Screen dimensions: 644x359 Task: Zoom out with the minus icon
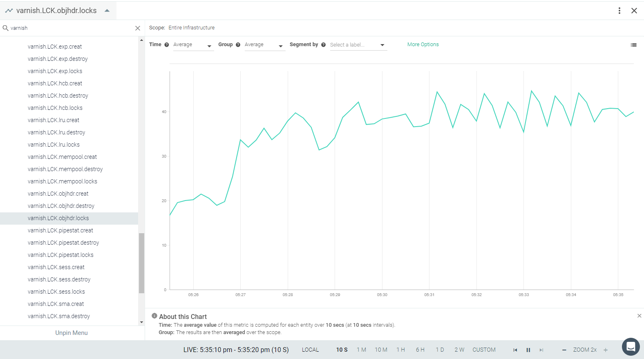pos(564,350)
